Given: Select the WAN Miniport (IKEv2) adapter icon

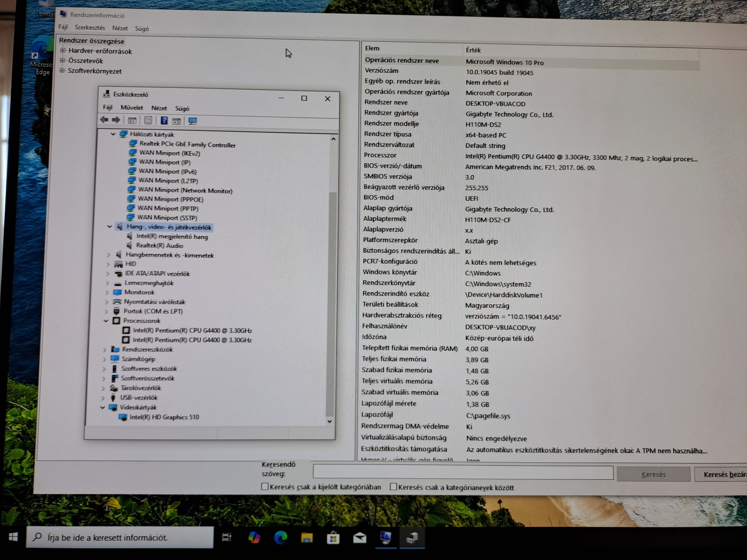Looking at the screenshot, I should tap(132, 153).
